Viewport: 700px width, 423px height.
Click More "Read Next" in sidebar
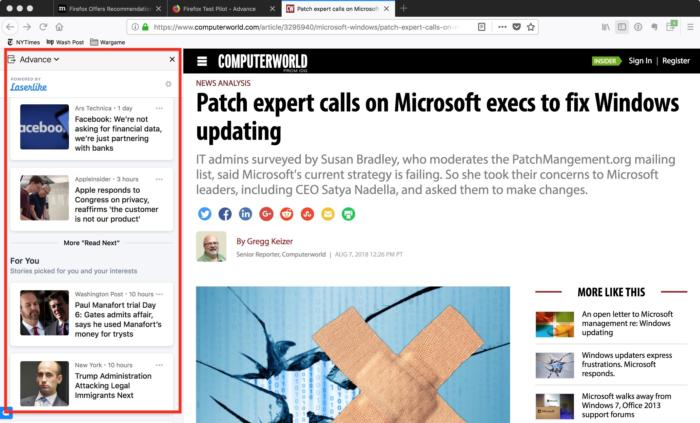coord(92,243)
